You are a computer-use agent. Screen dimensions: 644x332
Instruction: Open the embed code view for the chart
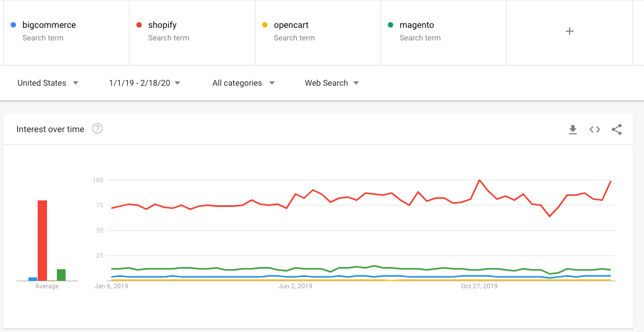594,129
